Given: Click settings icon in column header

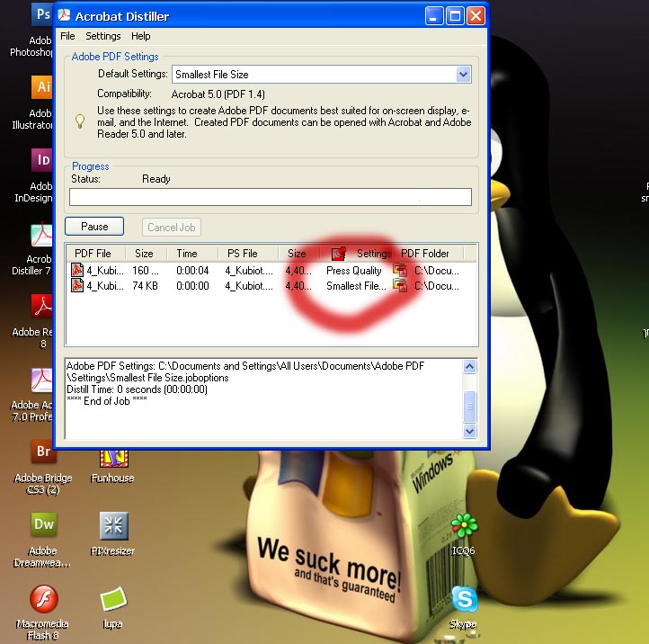Looking at the screenshot, I should (339, 253).
